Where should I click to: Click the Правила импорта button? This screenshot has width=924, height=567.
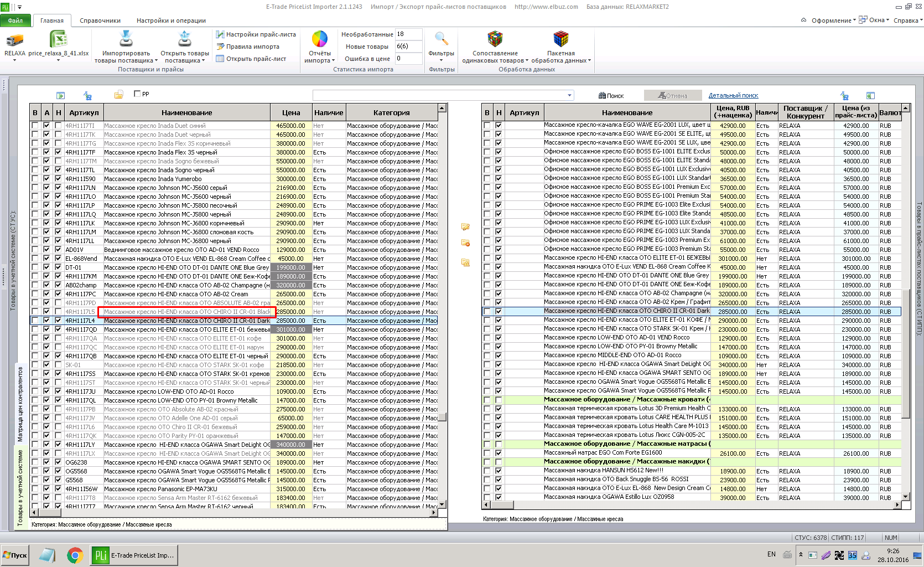tap(248, 47)
